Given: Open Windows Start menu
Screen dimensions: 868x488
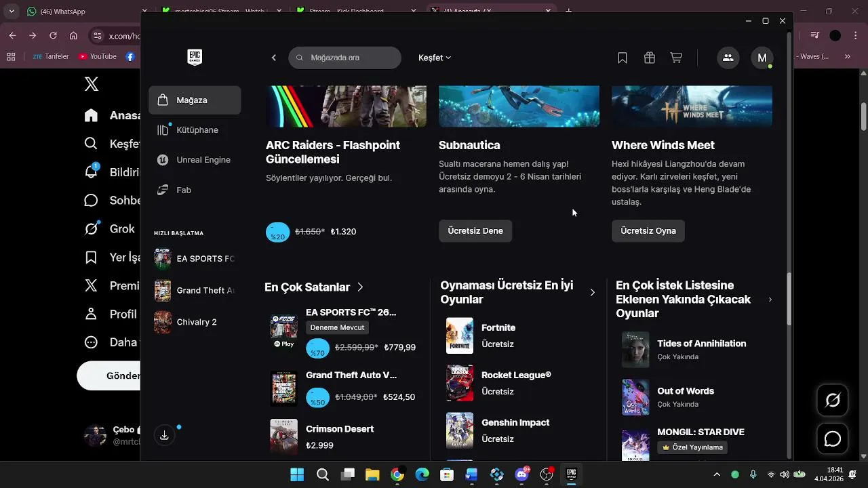Looking at the screenshot, I should pos(297,474).
